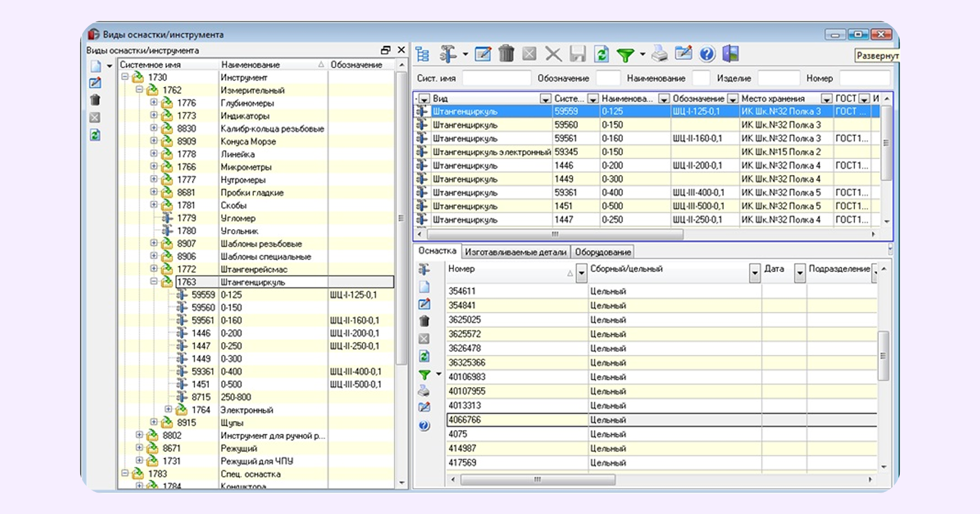Screen dimensions: 980x514
Task: Click the plain X cancel icon in top toolbar
Action: click(553, 54)
